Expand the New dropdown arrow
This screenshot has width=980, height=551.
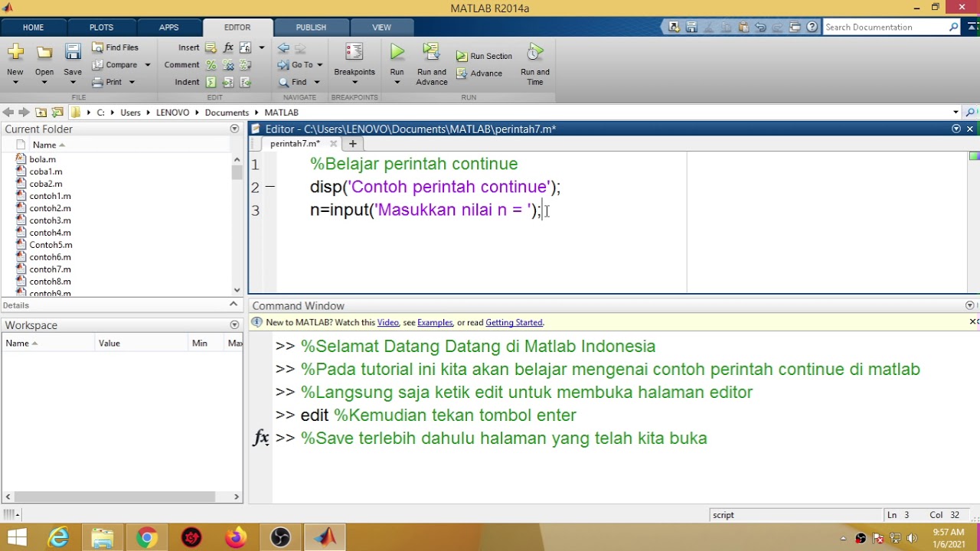click(15, 82)
